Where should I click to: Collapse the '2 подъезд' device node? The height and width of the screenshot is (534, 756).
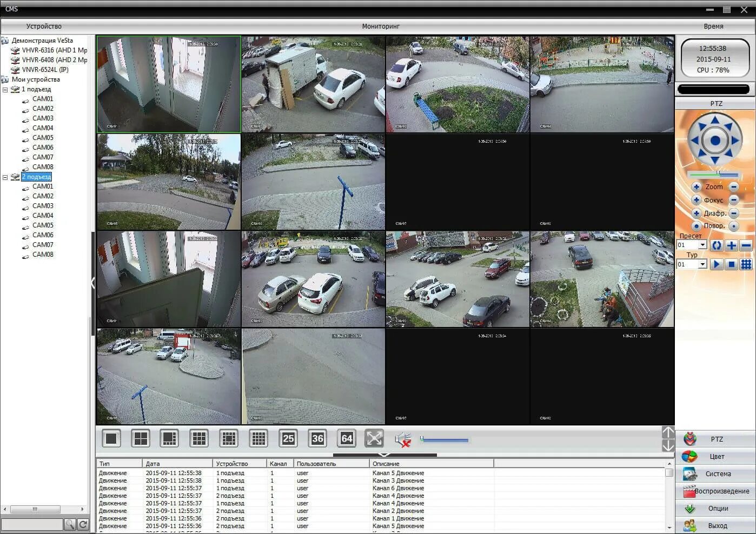coord(5,177)
